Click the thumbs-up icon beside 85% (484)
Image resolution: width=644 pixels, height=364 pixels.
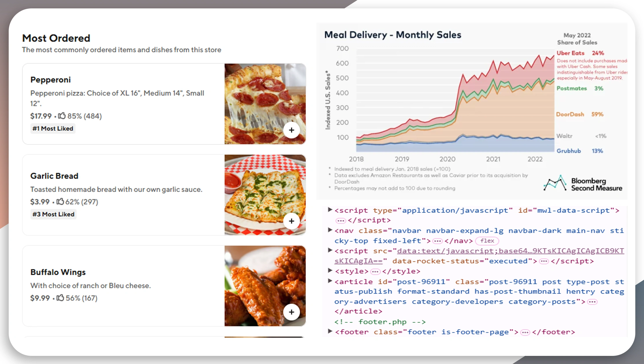(x=62, y=116)
